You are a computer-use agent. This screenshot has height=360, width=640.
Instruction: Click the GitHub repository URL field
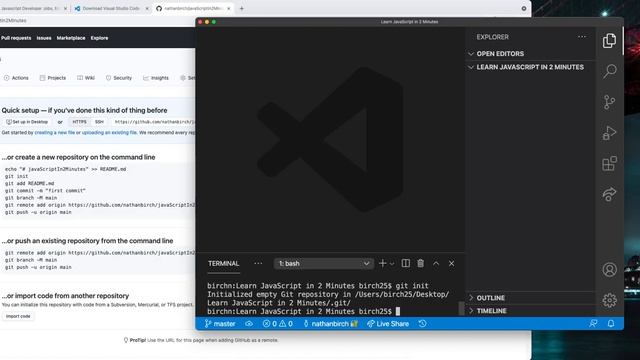pos(154,122)
